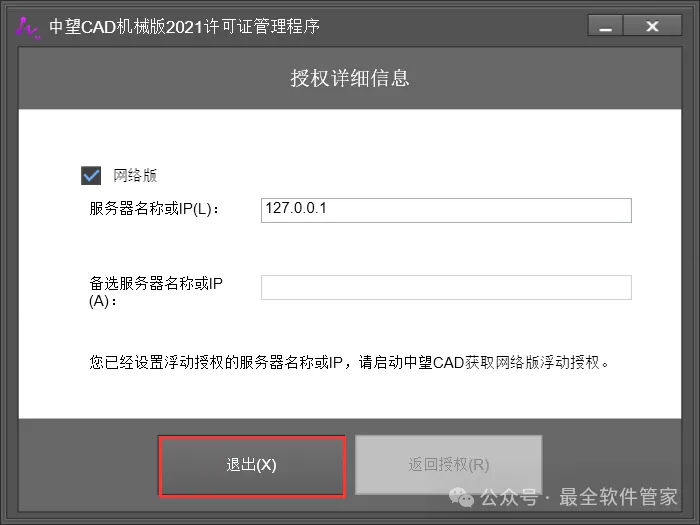Click the 您已经设置浮动授权 message text
Viewport: 700px width, 525px height.
349,362
